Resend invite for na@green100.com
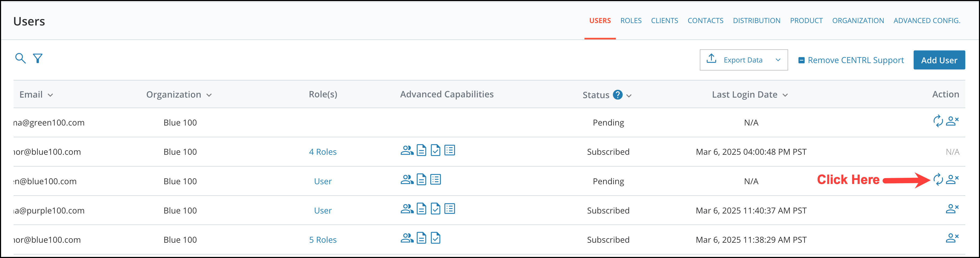Viewport: 980px width, 258px height. 938,121
